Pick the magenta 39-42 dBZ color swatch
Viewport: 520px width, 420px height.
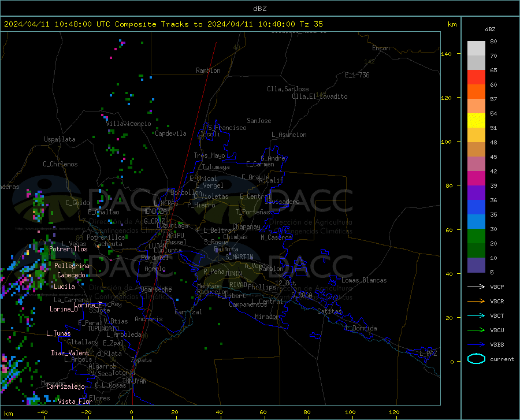tap(476, 179)
